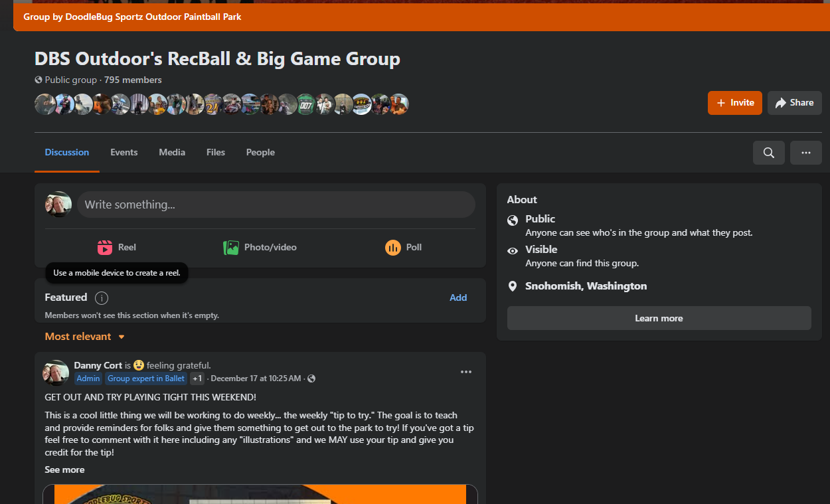Open Danny Cort's profile picture on the post

coord(56,373)
